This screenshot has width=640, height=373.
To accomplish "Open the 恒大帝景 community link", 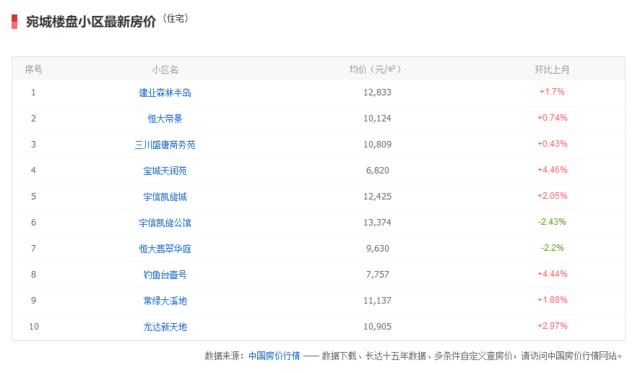I will pos(165,119).
